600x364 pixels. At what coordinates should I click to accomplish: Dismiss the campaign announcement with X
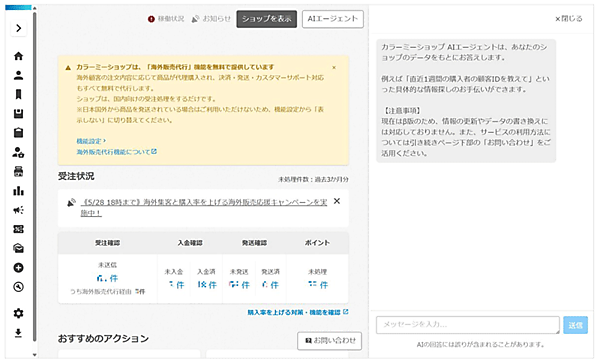[337, 201]
